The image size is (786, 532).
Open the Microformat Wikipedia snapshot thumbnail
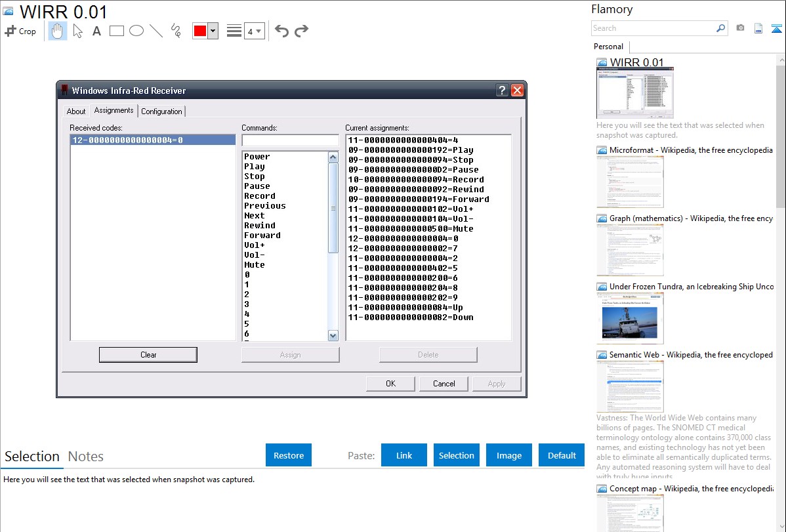pos(630,182)
